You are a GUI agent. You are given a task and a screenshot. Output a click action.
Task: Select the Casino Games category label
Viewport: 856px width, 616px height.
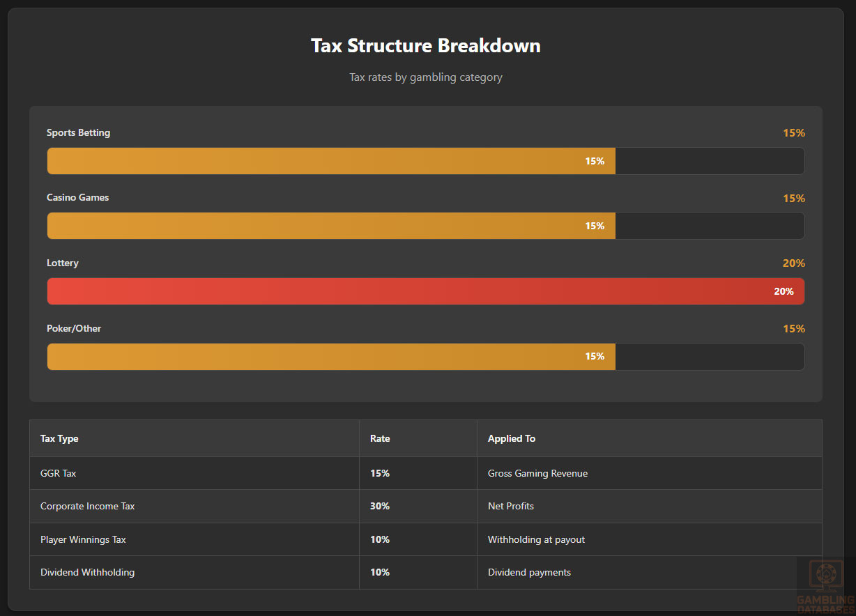point(77,197)
